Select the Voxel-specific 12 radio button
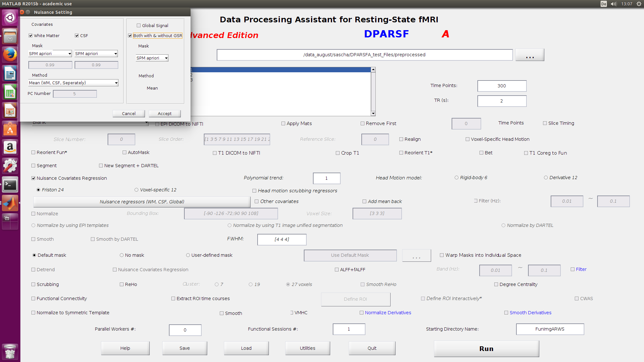Screen dimensions: 644x362 pos(136,190)
